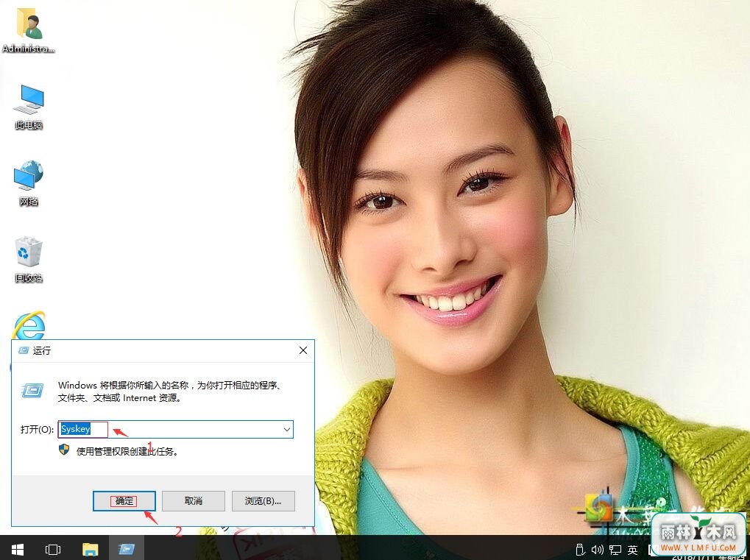Screen dimensions: 750x560
Task: Open File Explorer from the taskbar
Action: 90,549
